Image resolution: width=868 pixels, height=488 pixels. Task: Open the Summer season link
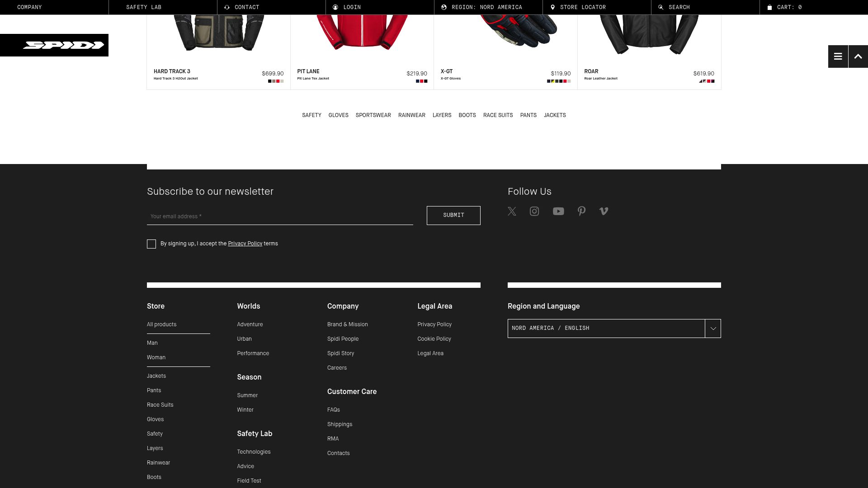click(x=247, y=395)
